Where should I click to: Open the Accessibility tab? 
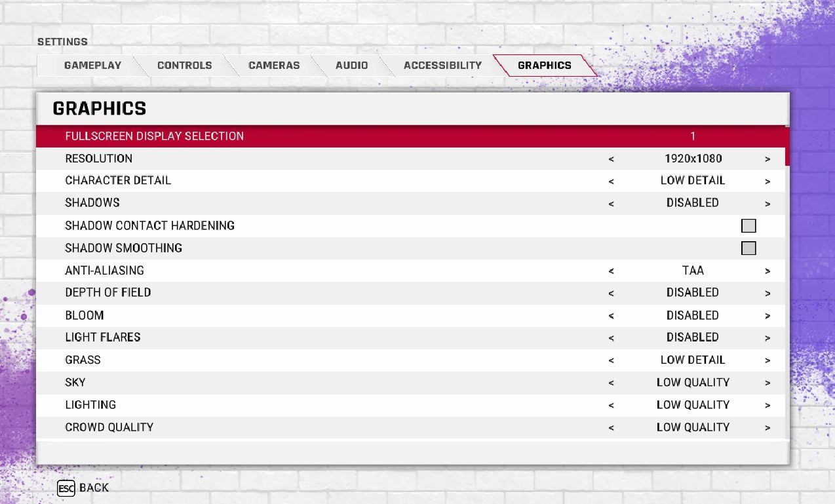click(442, 66)
